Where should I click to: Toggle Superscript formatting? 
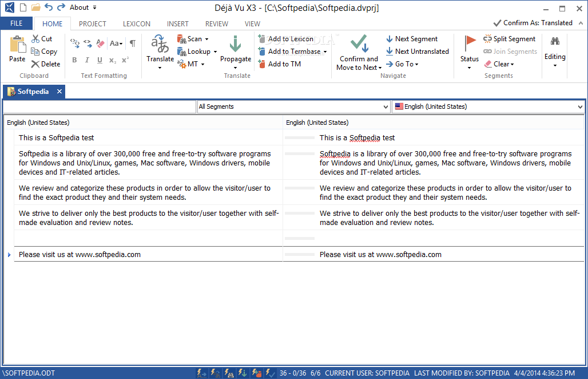tap(125, 60)
